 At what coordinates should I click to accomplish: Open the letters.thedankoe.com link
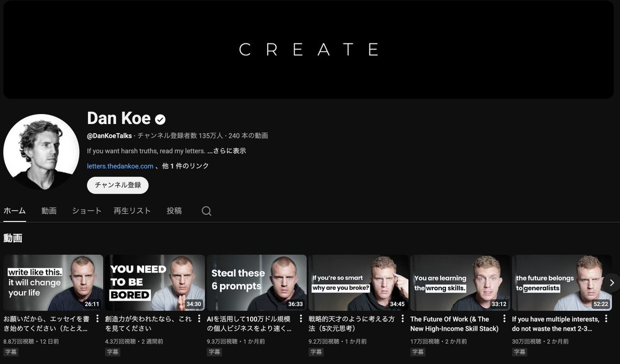120,166
